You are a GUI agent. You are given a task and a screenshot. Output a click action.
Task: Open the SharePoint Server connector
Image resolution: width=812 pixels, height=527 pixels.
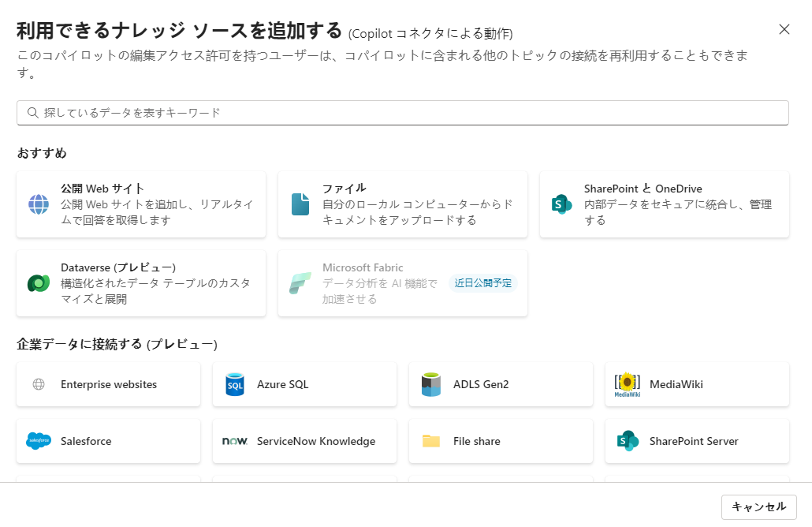tap(697, 441)
